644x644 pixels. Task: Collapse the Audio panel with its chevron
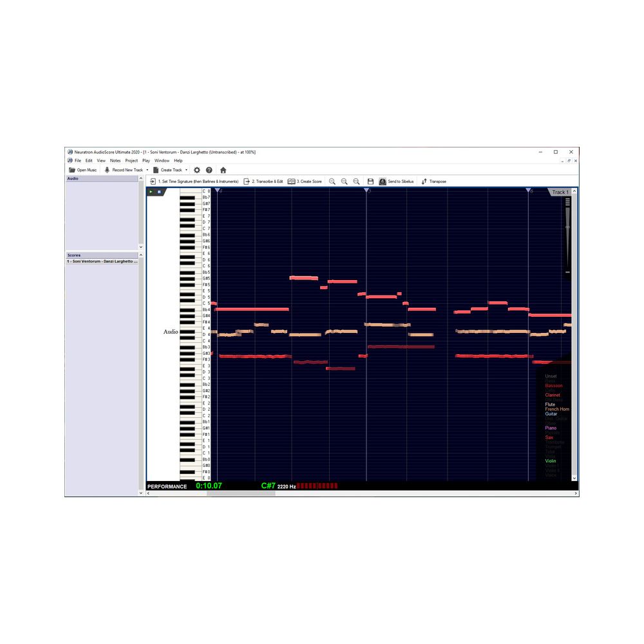140,178
